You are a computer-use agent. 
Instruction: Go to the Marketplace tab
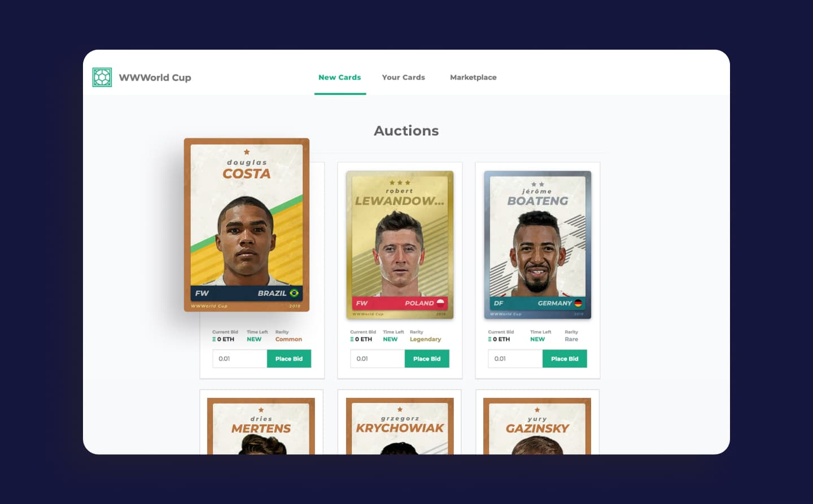(473, 77)
